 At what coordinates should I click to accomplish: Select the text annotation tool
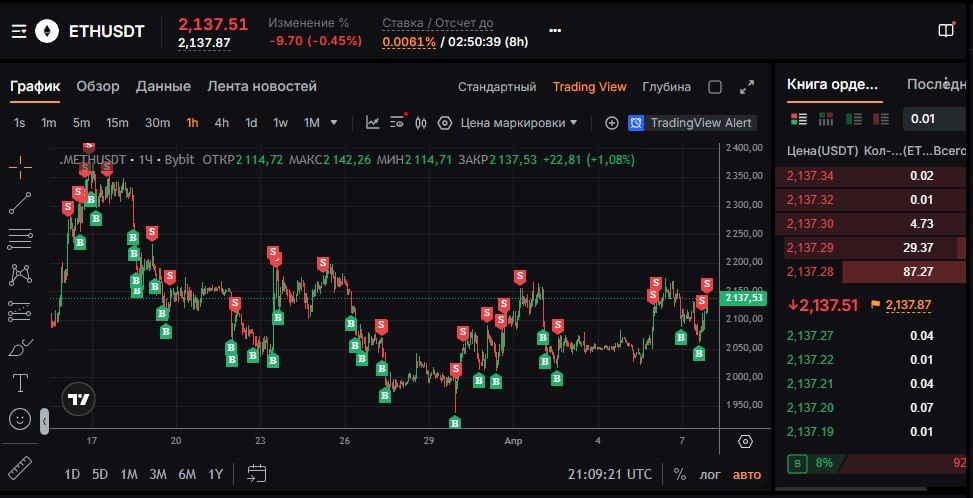click(x=20, y=383)
